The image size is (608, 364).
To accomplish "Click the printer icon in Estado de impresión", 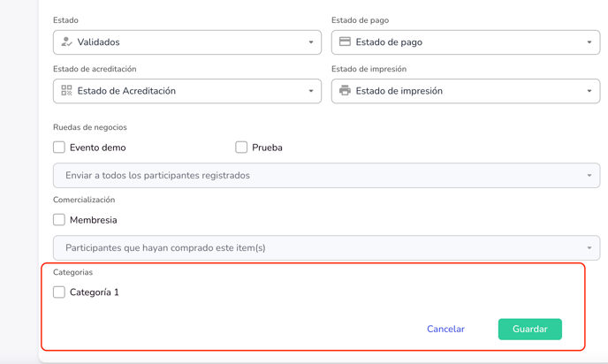I will click(346, 91).
